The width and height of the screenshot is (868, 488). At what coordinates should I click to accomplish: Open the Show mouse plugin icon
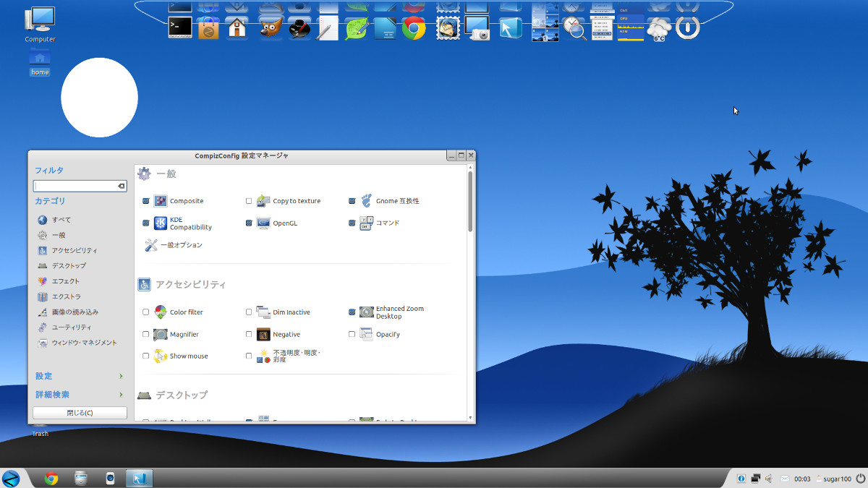[x=160, y=356]
